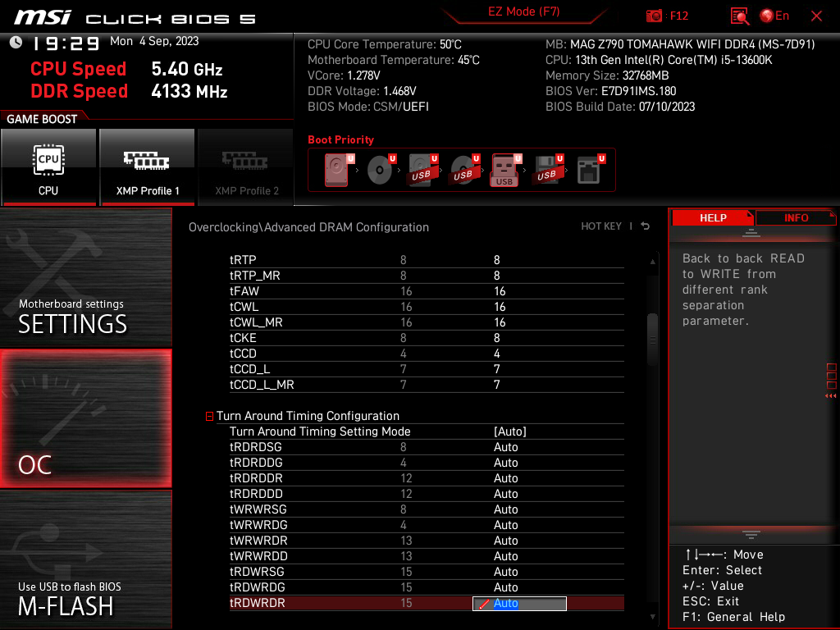Click the tRTP row

[427, 260]
